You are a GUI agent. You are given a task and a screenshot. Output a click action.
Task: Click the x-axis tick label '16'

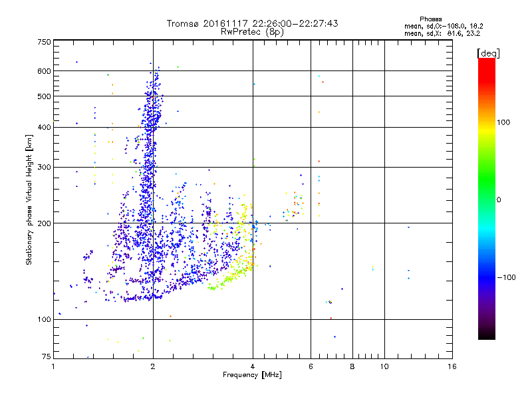click(x=452, y=366)
